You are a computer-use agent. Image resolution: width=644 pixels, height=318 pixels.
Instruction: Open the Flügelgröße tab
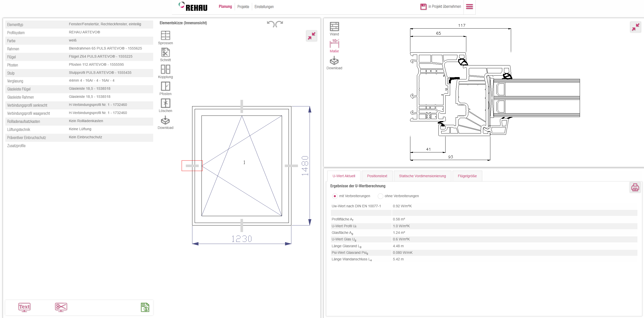(467, 176)
